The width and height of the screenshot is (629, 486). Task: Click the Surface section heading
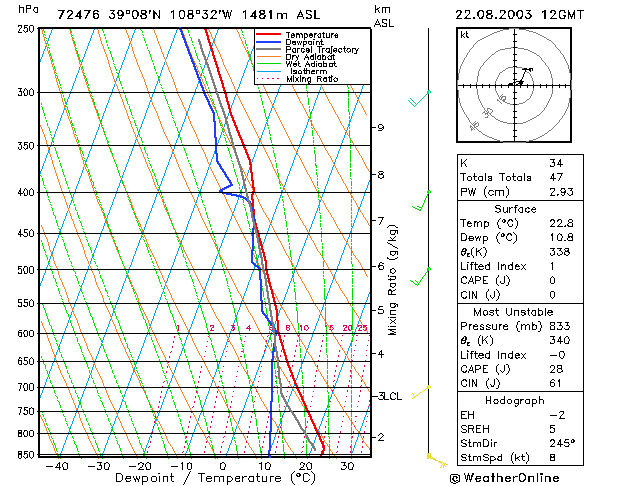point(515,209)
